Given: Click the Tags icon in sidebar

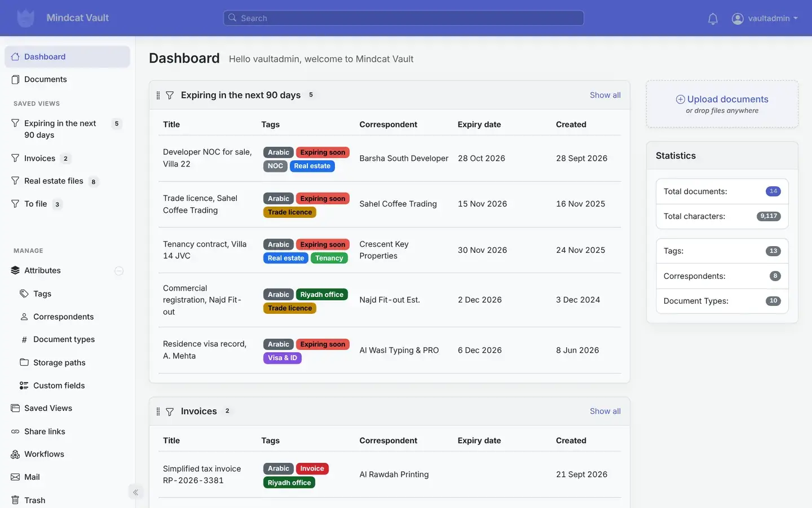Looking at the screenshot, I should point(24,294).
